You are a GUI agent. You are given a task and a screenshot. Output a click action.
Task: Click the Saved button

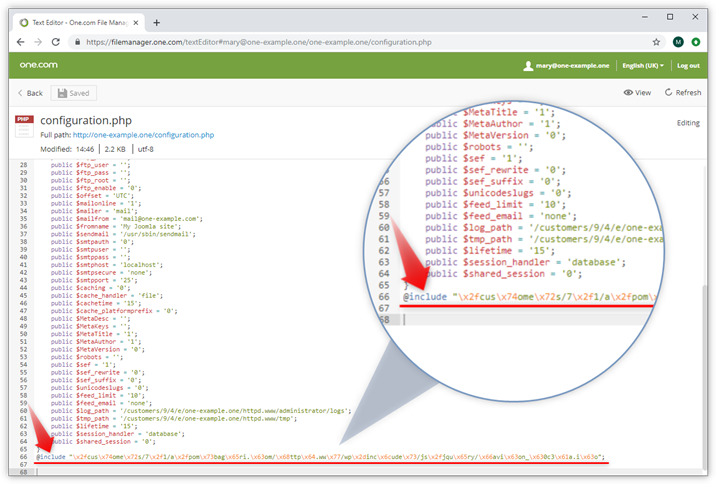(x=73, y=93)
